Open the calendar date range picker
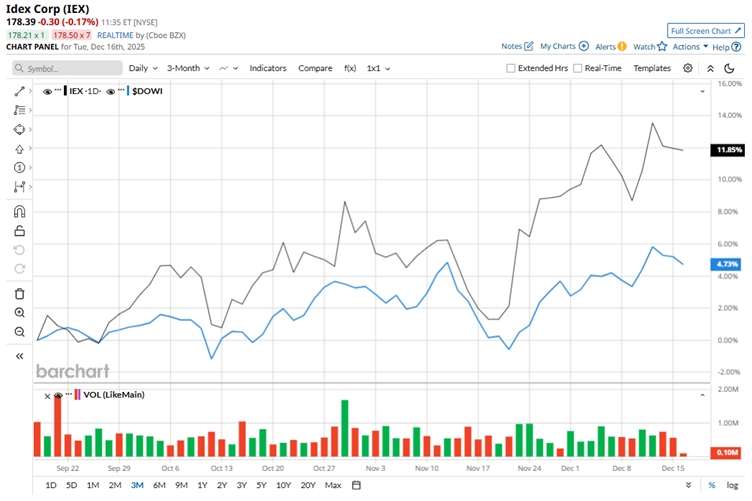The image size is (752, 501). (x=356, y=485)
